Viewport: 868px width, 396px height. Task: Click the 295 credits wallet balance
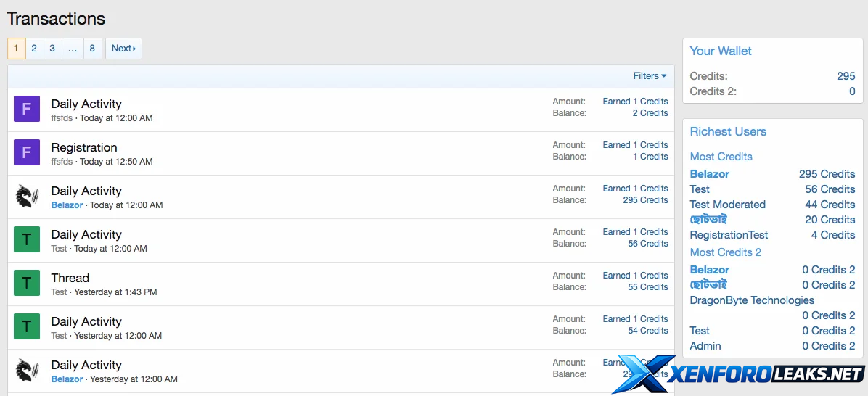[846, 76]
